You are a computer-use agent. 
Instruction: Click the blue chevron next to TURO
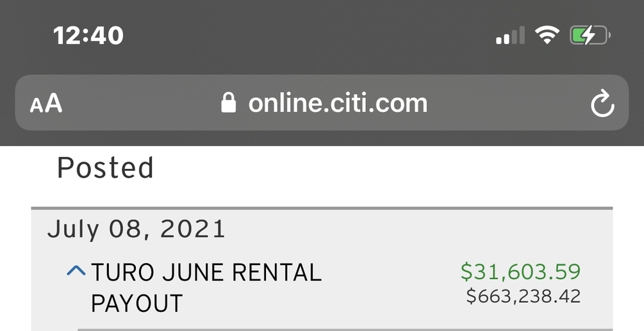pyautogui.click(x=76, y=271)
